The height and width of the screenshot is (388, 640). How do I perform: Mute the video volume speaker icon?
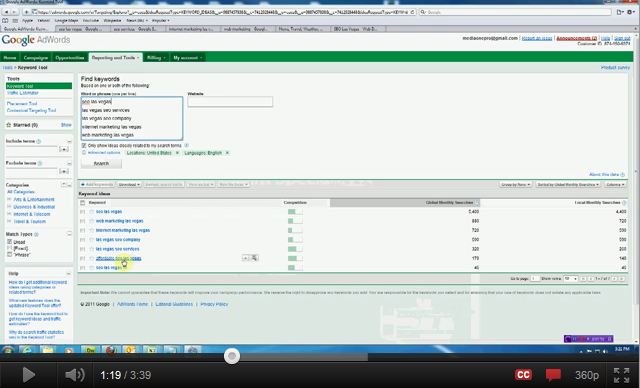click(x=75, y=375)
